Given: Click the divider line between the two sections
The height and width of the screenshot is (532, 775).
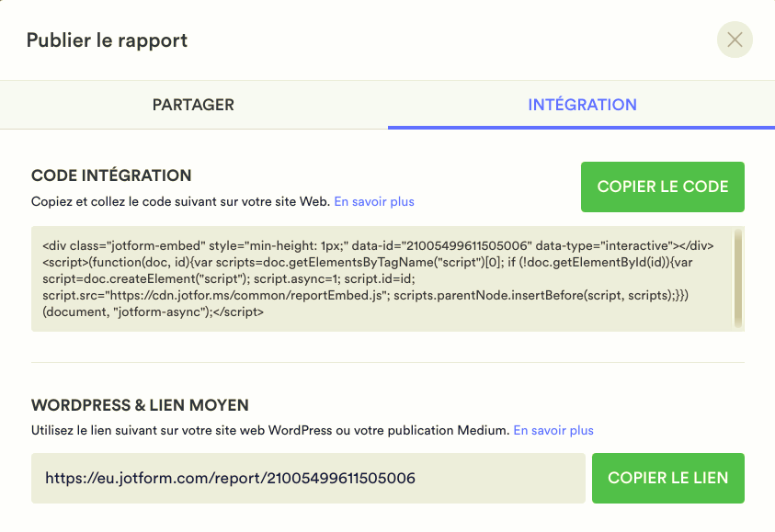Looking at the screenshot, I should click(x=387, y=362).
